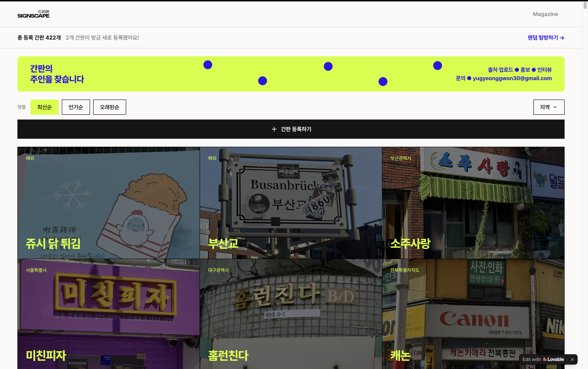This screenshot has height=369, width=588.
Task: Sort by 최신순
Action: tap(44, 107)
